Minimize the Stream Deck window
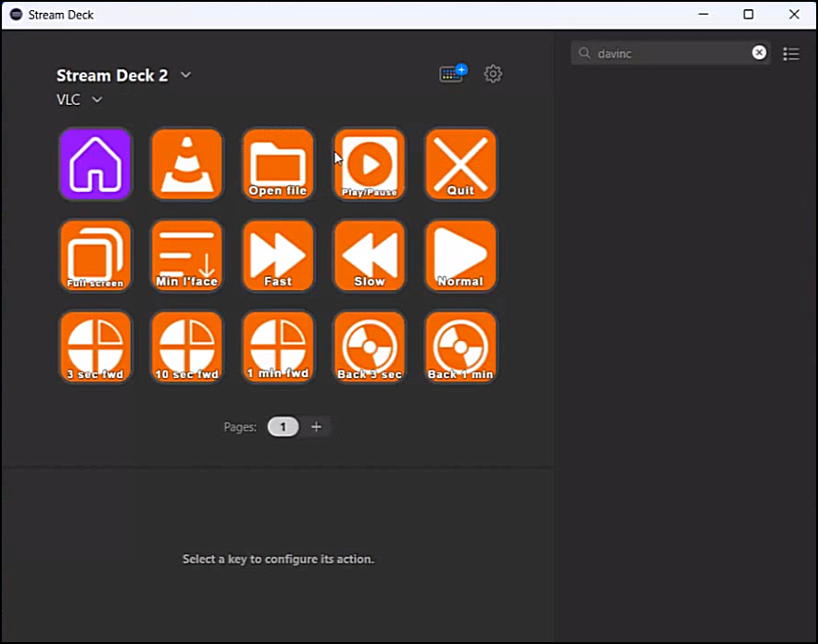Viewport: 818px width, 644px height. coord(703,15)
